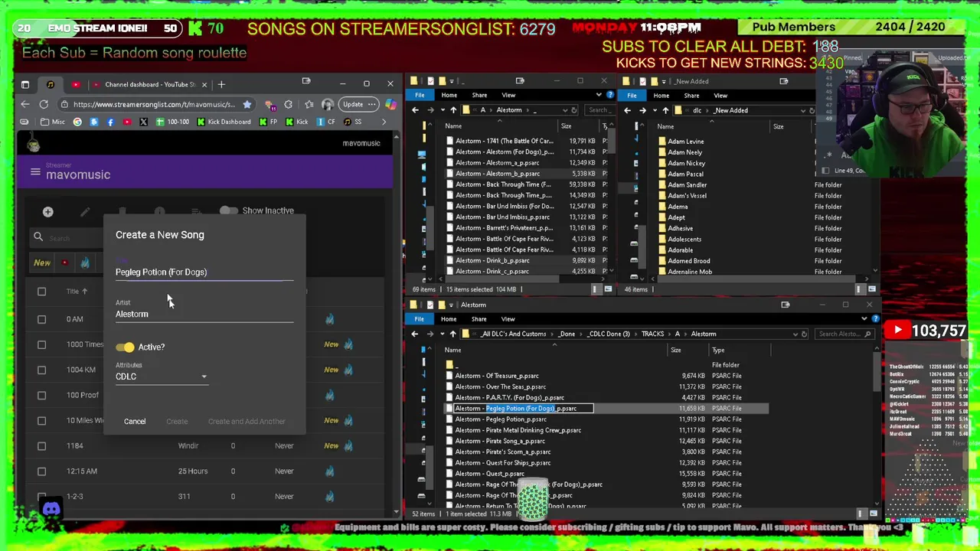The image size is (980, 551).
Task: Switch _New Added window to details view
Action: point(860,289)
